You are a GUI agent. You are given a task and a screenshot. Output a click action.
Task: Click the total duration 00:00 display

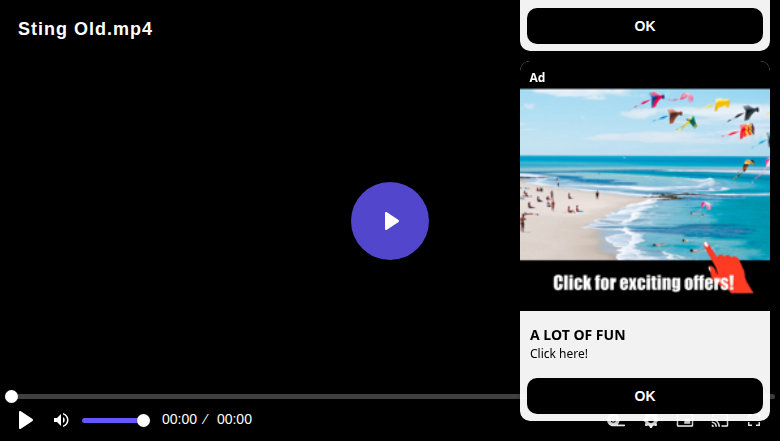tap(234, 419)
